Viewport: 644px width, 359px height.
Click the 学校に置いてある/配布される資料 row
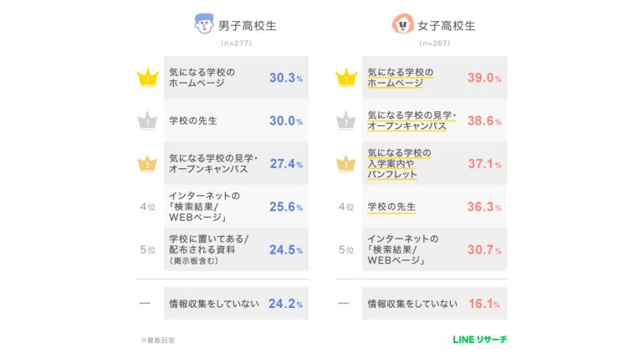(236, 249)
